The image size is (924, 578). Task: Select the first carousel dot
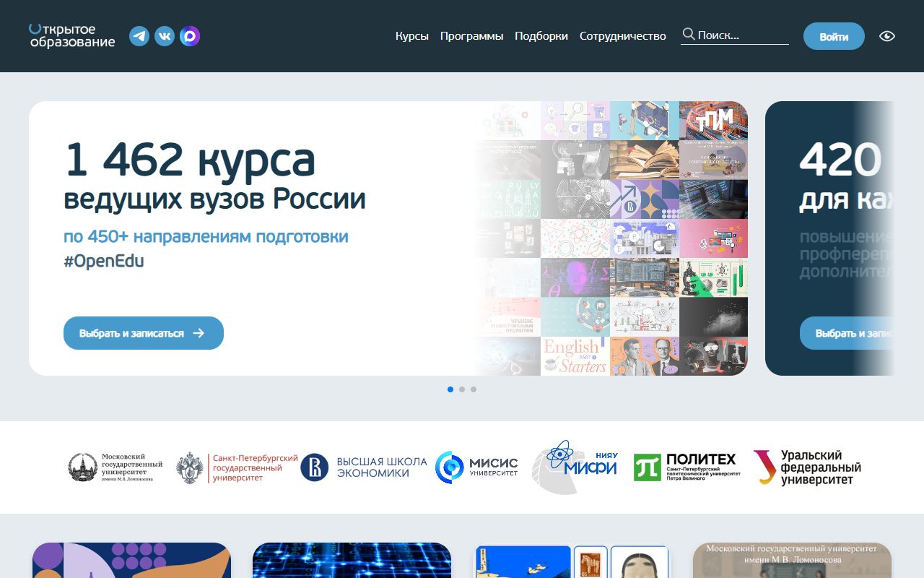click(x=450, y=389)
